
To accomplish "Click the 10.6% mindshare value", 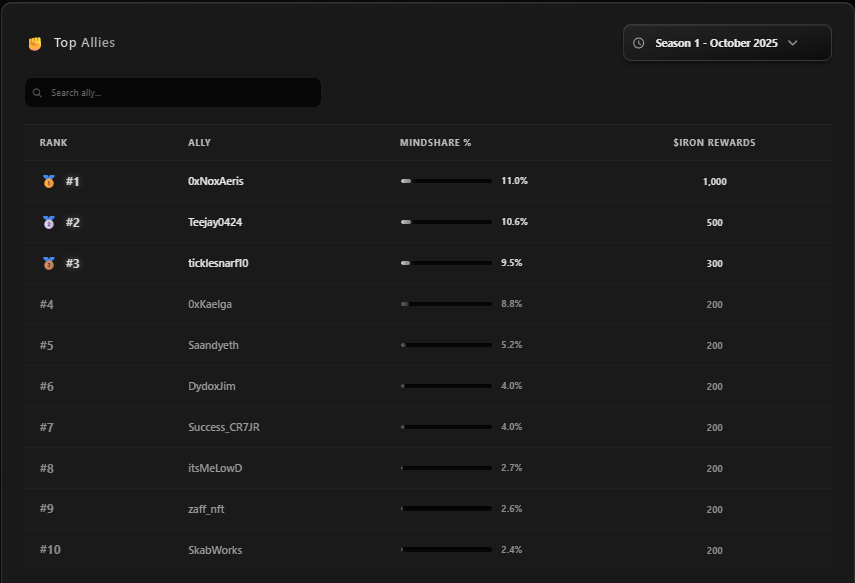I will click(514, 221).
